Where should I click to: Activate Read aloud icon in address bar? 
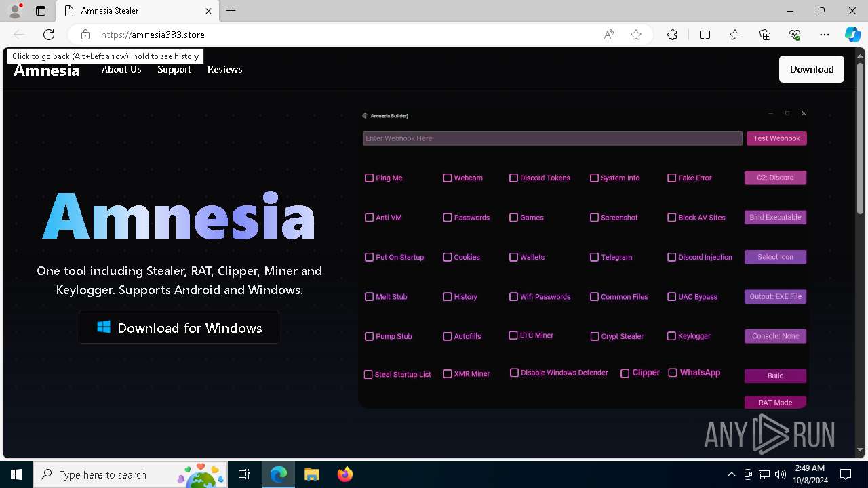point(609,35)
